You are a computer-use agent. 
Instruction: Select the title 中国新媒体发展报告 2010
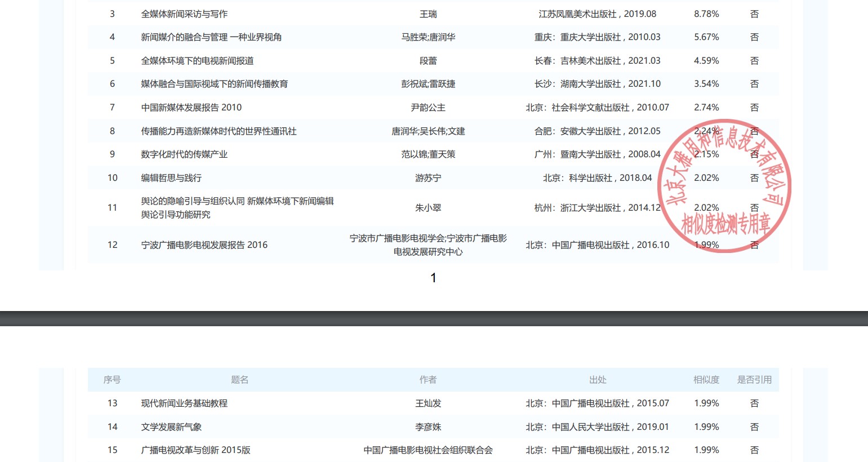point(191,108)
